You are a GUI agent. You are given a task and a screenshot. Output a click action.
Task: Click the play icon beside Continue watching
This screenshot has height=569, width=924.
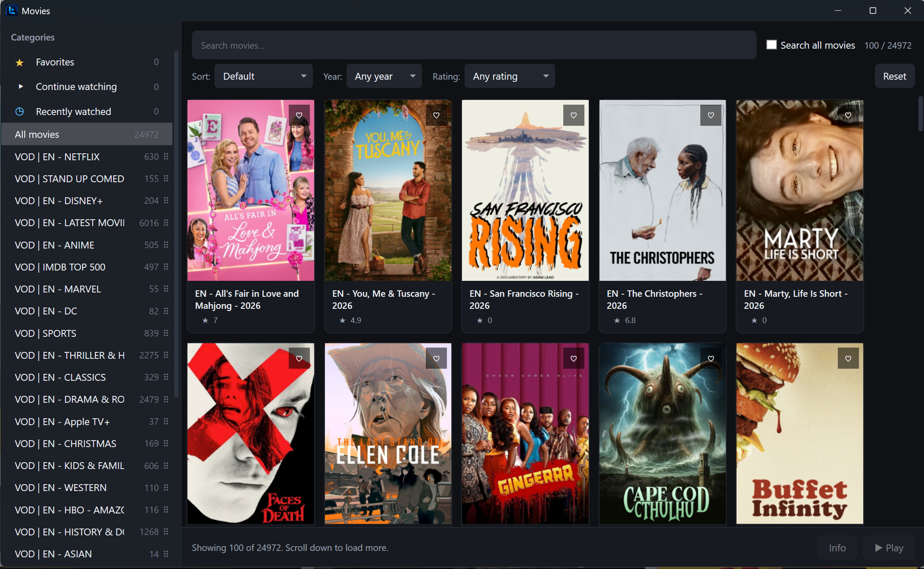pos(20,87)
